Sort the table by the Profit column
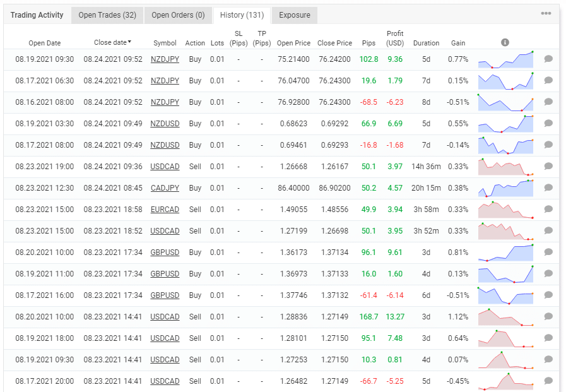The image size is (566, 392). pos(394,39)
